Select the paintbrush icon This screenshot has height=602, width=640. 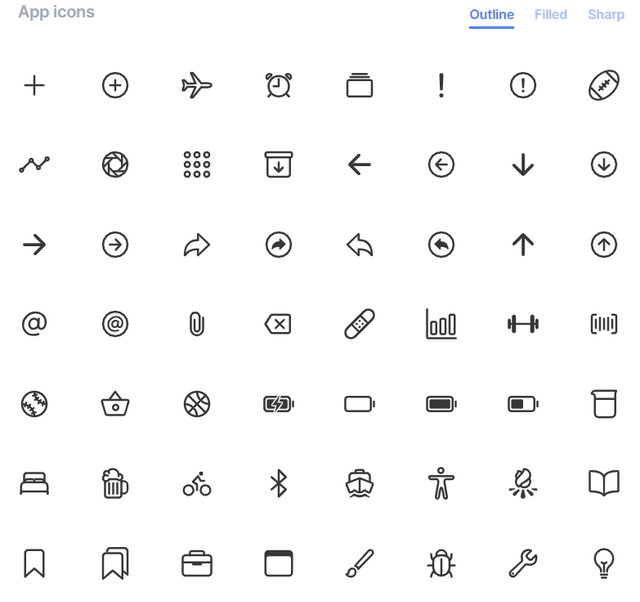[360, 564]
